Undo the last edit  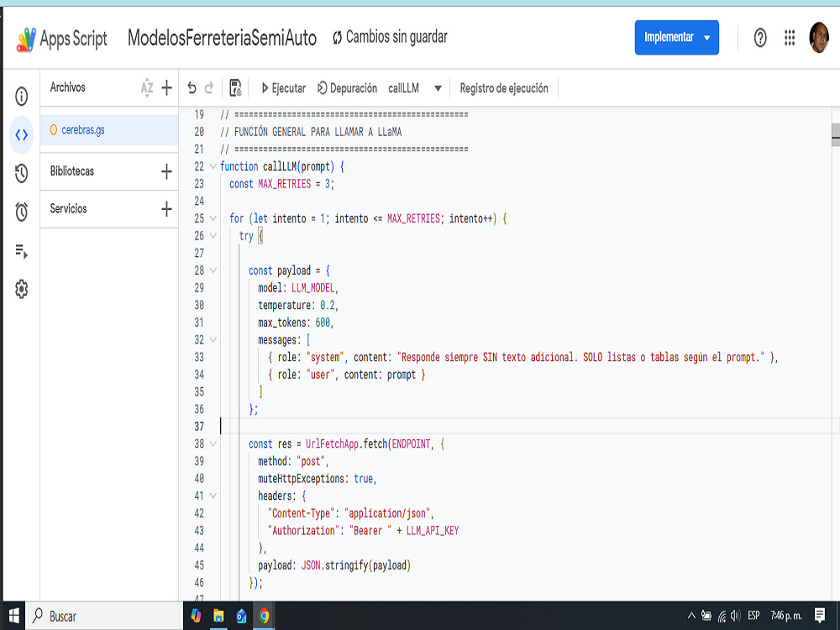tap(192, 88)
